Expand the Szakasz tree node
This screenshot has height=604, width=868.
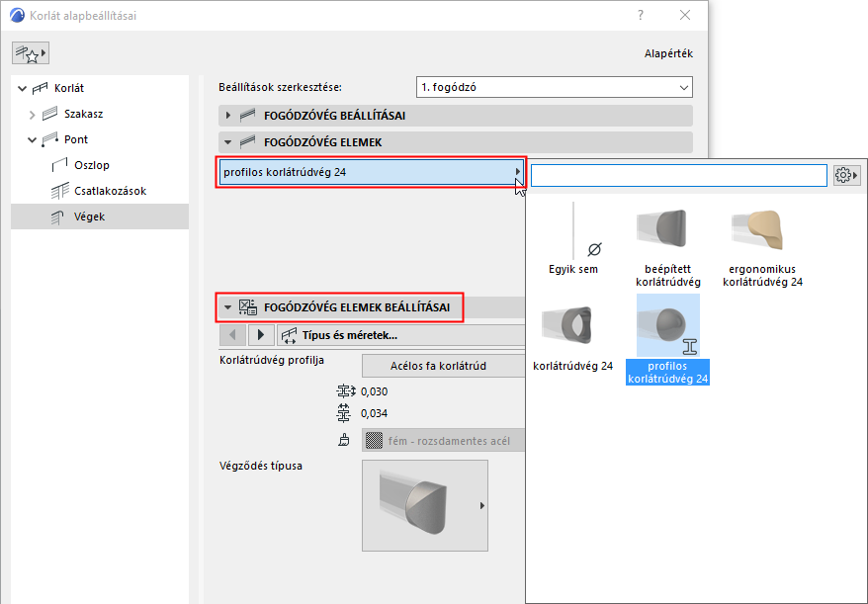(32, 114)
